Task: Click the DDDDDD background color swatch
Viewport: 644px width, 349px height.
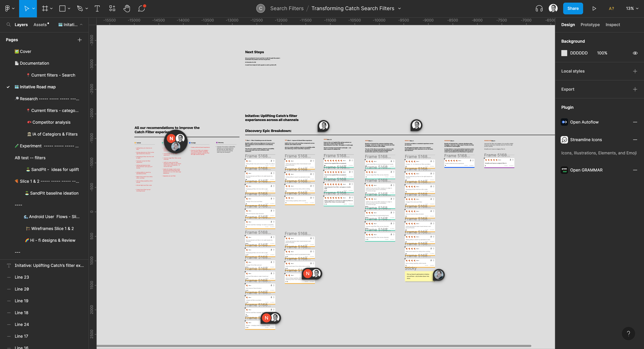Action: coord(564,53)
